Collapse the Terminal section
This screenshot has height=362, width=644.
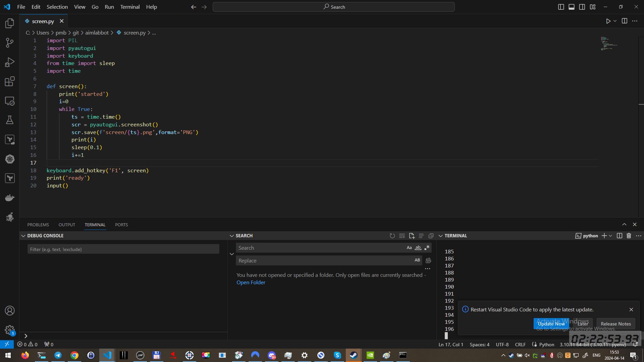tap(440, 236)
